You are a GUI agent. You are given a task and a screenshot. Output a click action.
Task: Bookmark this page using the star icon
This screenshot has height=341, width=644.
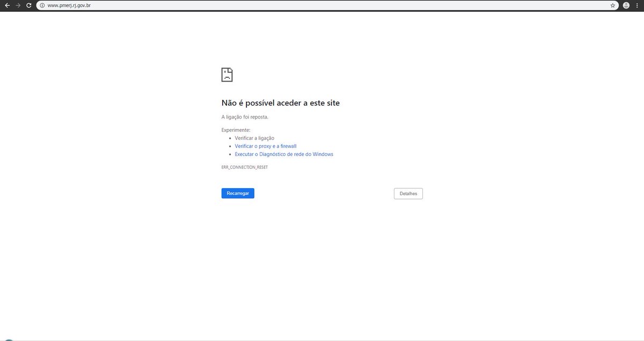[612, 5]
